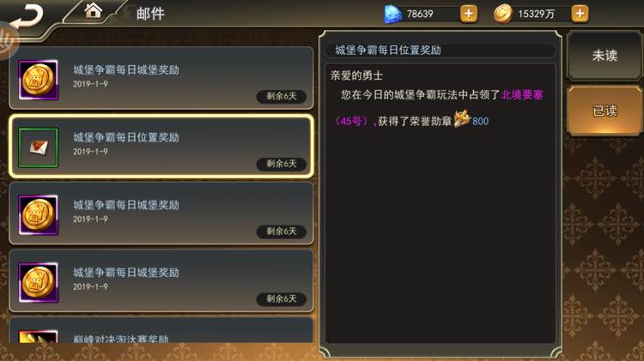The image size is (644, 361).
Task: Click the third mail's gold coin icon
Action: point(38,215)
